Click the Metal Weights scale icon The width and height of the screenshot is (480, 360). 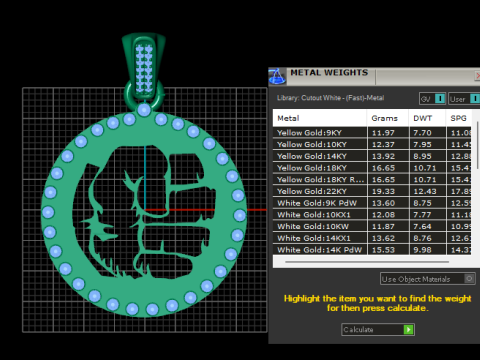tap(277, 76)
